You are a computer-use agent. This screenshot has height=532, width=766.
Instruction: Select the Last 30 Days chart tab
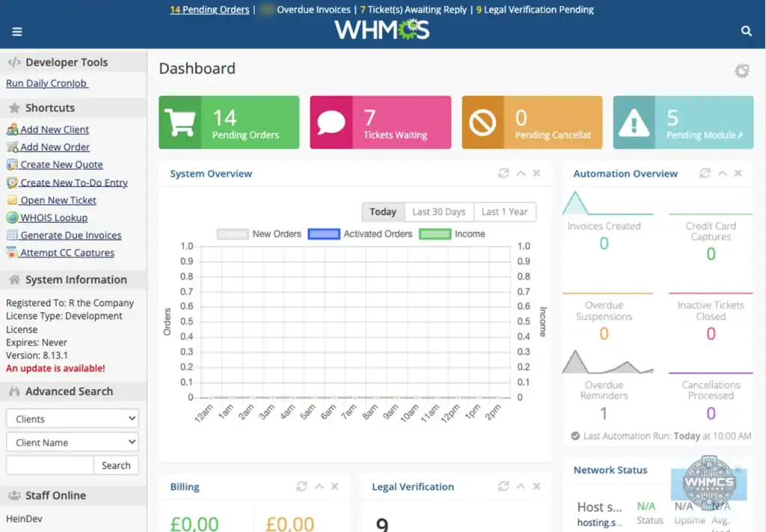click(x=439, y=212)
